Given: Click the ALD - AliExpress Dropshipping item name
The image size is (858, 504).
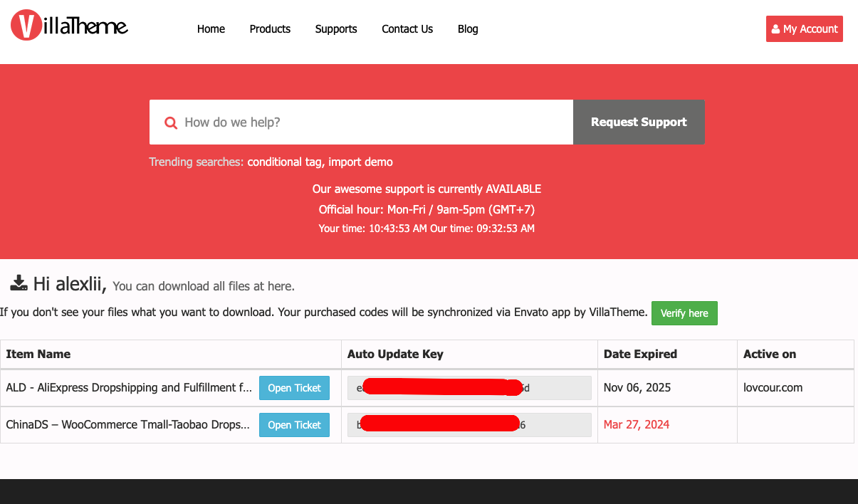Looking at the screenshot, I should tap(129, 388).
